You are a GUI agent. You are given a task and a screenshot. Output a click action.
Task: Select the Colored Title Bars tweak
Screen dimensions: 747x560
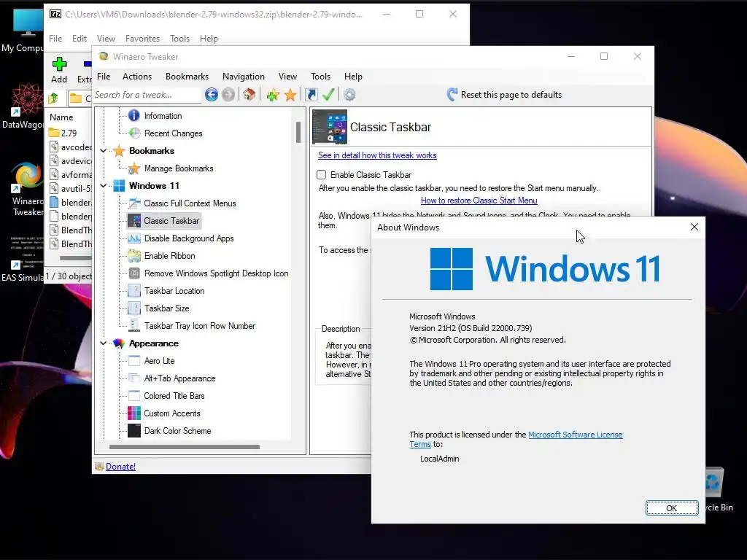click(174, 396)
